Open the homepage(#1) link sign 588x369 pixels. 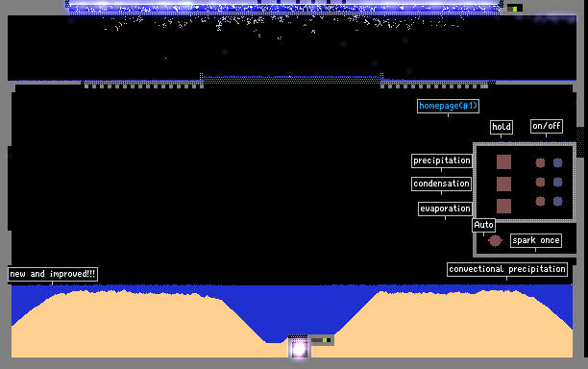[x=448, y=106]
